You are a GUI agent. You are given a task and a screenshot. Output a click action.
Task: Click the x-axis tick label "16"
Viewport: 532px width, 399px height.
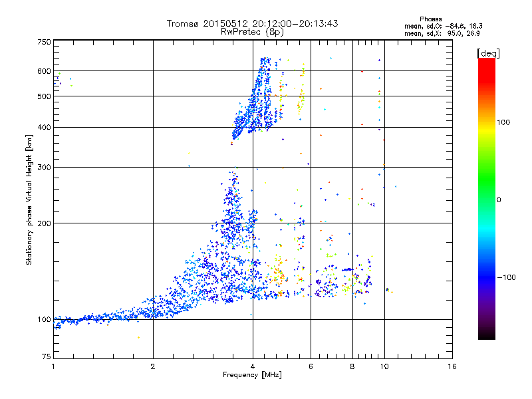452,366
